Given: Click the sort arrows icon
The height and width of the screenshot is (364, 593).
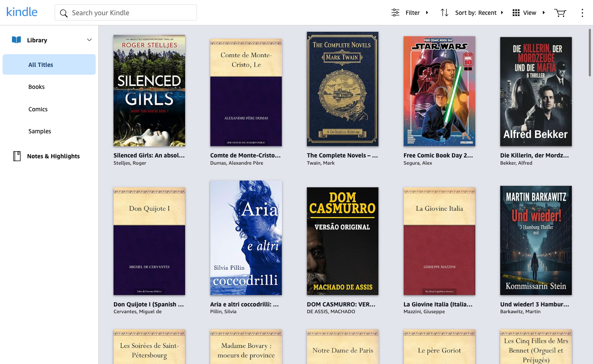Looking at the screenshot, I should click(444, 13).
